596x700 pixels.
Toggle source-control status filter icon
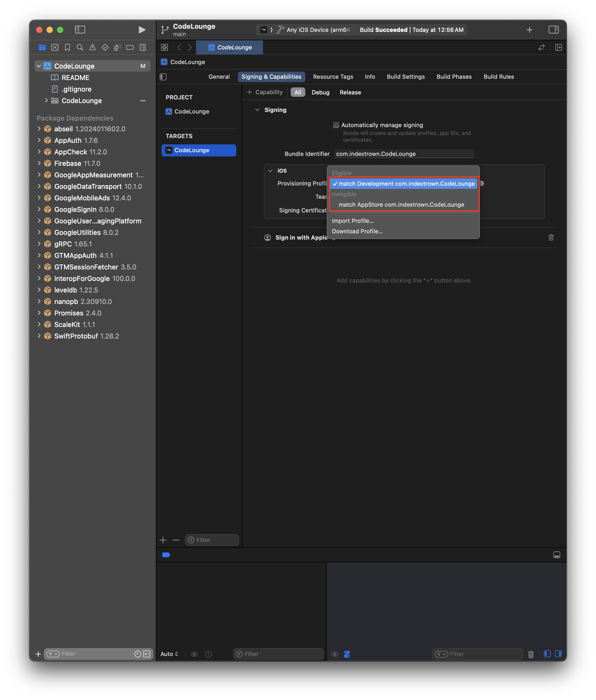point(147,654)
